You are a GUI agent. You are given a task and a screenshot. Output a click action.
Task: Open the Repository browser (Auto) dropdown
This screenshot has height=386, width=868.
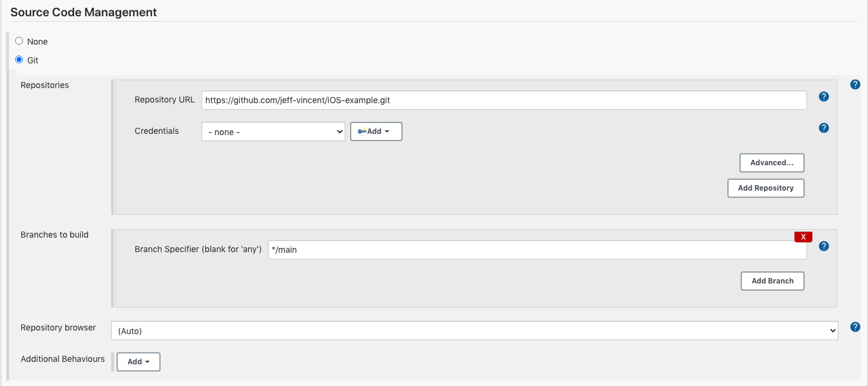point(474,331)
